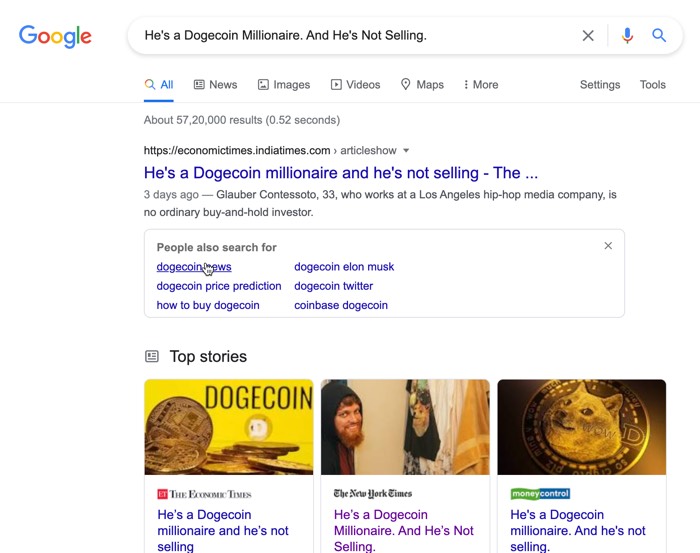The image size is (700, 553).
Task: Open the hooded bearded man story thumbnail
Action: [x=405, y=427]
